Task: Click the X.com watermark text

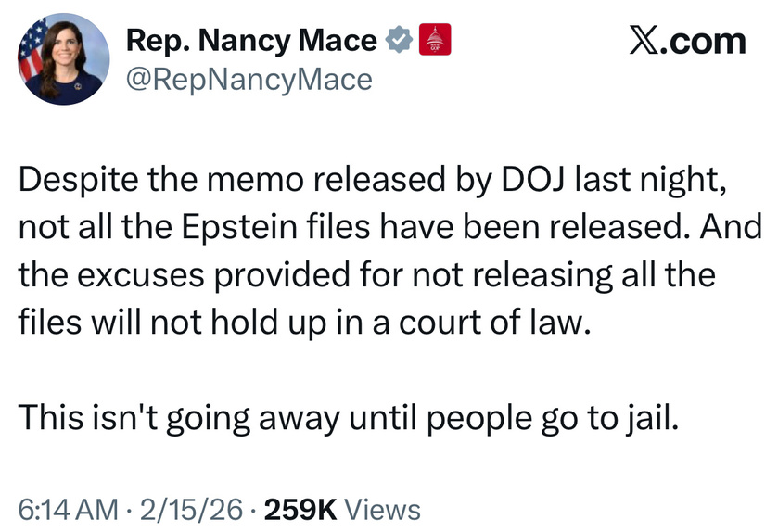Action: (x=687, y=41)
